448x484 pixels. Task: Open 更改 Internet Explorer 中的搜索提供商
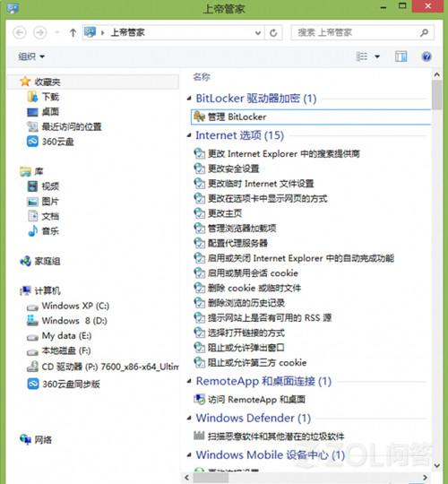283,153
